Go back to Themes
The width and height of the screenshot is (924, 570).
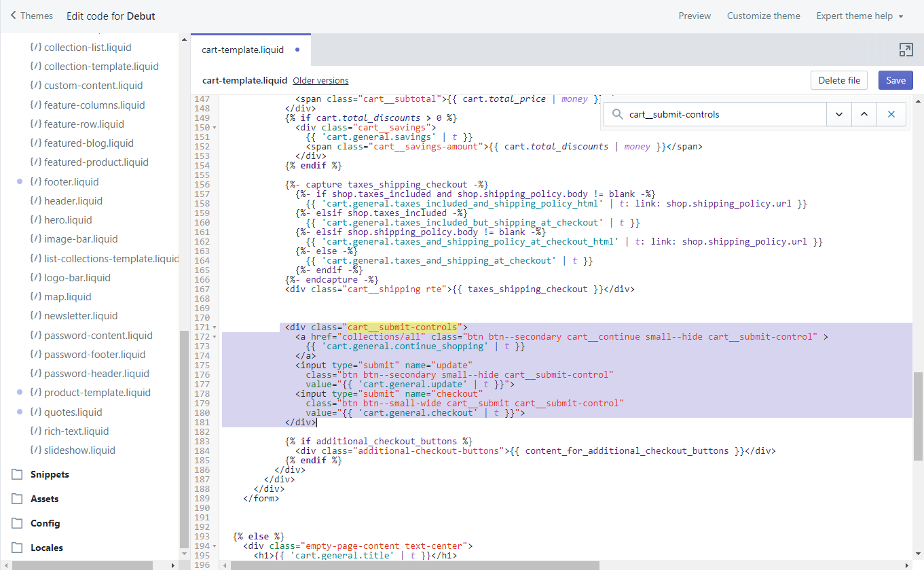click(31, 16)
